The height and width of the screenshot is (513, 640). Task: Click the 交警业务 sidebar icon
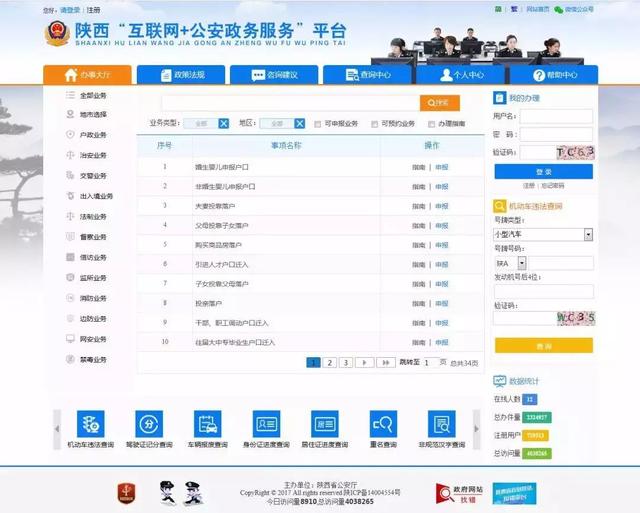(70, 175)
